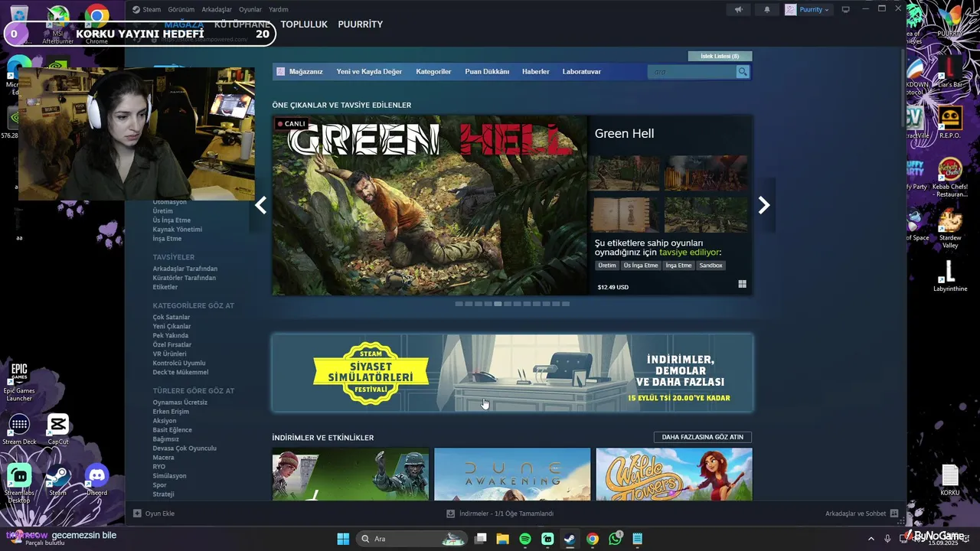Screen dimensions: 980x551
Task: Click the Spotify icon in the taskbar
Action: click(x=525, y=539)
